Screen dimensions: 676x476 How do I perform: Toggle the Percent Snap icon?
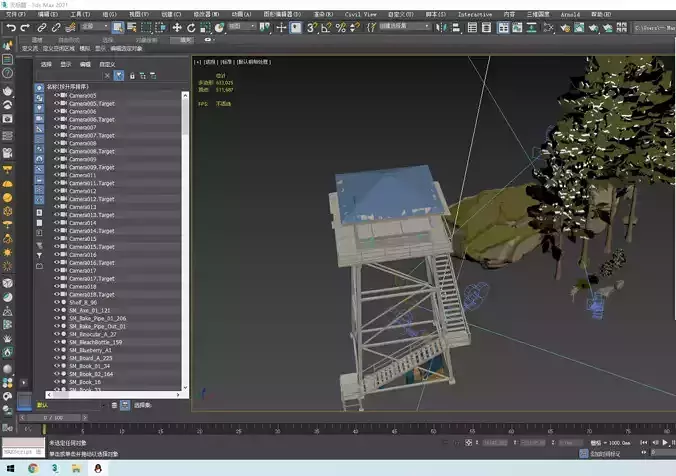click(341, 28)
